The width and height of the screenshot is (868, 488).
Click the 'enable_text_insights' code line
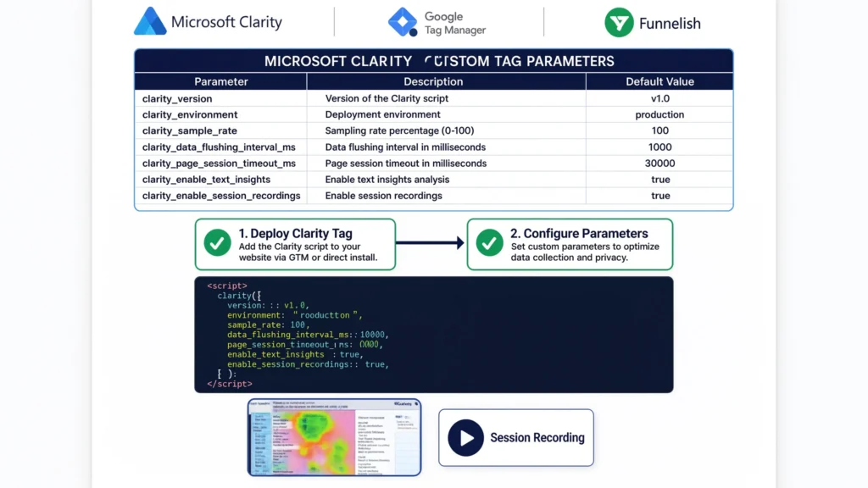(x=296, y=354)
